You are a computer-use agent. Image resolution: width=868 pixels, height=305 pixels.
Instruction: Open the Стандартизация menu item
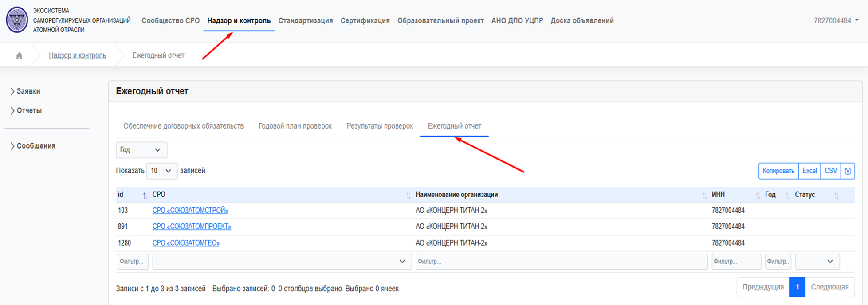[x=305, y=20]
